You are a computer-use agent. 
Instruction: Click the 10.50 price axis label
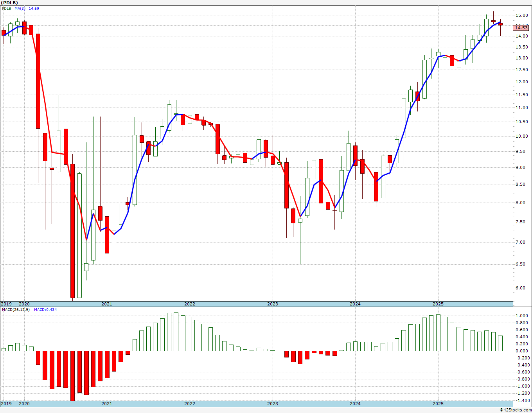[x=522, y=122]
